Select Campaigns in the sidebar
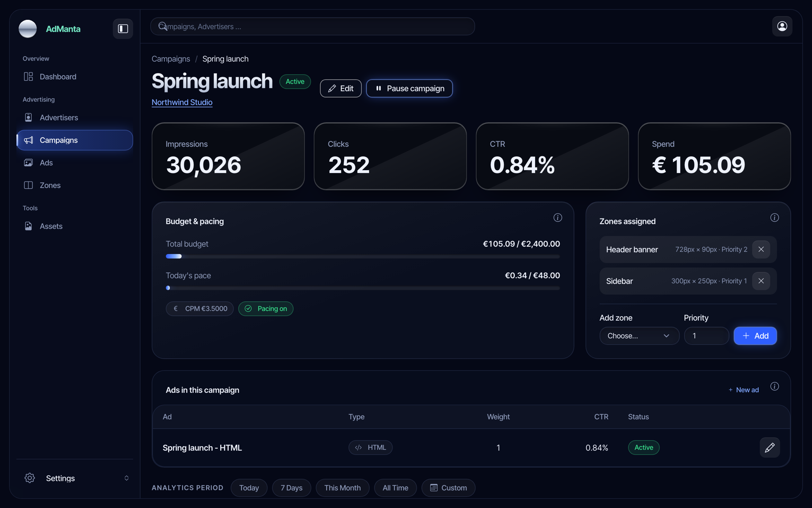Screen dimensions: 812x508 point(75,140)
